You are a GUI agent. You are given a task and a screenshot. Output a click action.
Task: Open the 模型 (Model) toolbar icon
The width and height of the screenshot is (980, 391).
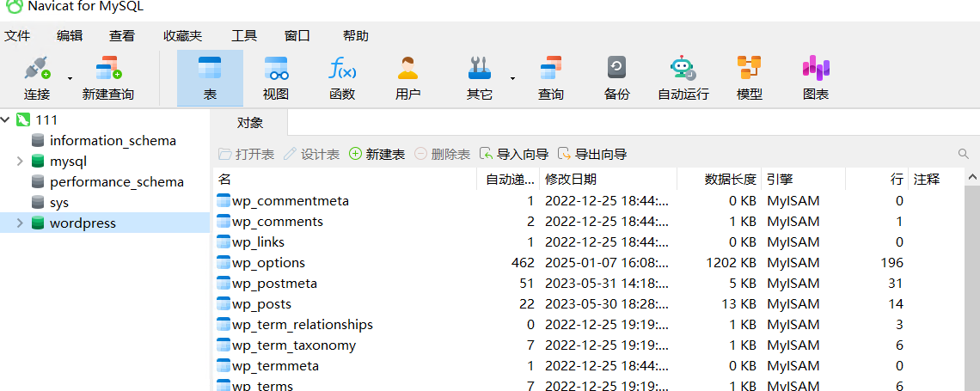[x=750, y=79]
